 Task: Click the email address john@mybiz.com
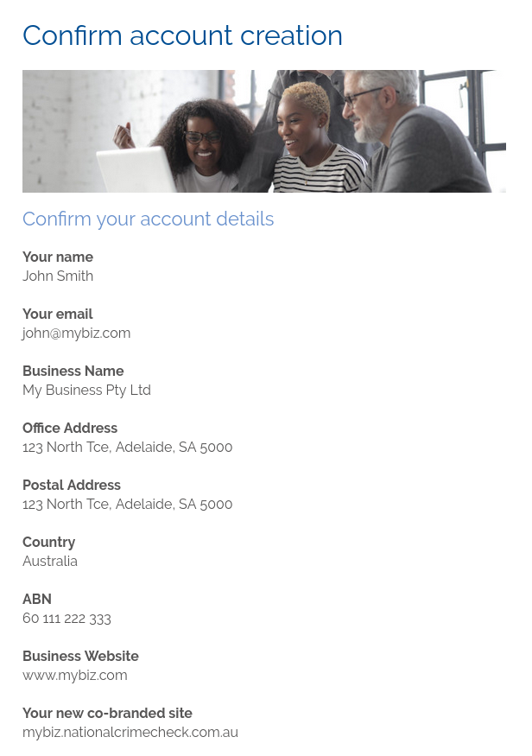(x=76, y=334)
